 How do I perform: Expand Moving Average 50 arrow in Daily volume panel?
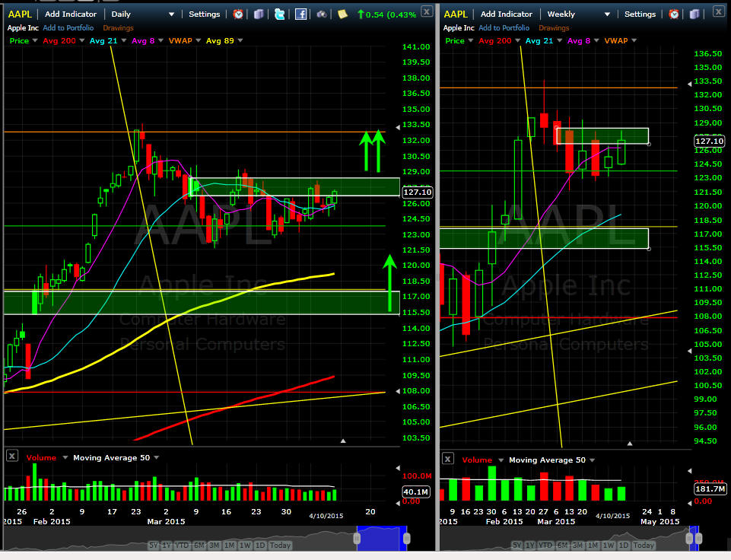pyautogui.click(x=157, y=457)
